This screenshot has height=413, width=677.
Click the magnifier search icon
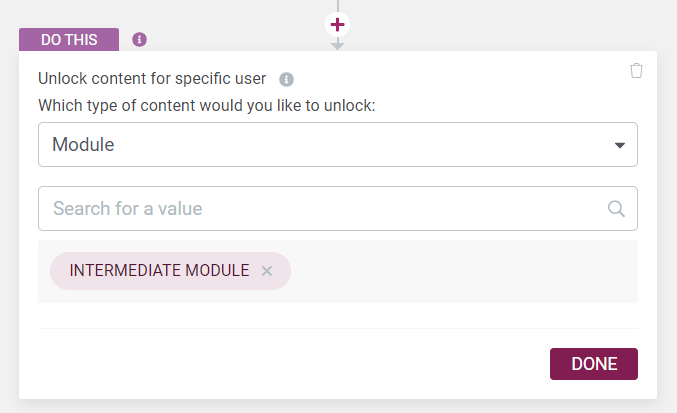(x=616, y=209)
